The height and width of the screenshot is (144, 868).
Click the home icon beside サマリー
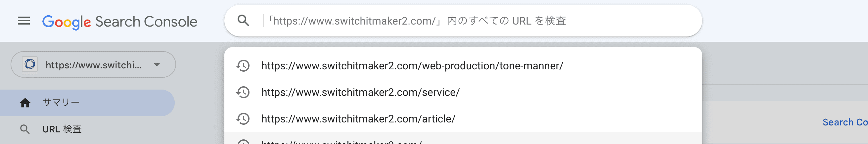point(25,103)
